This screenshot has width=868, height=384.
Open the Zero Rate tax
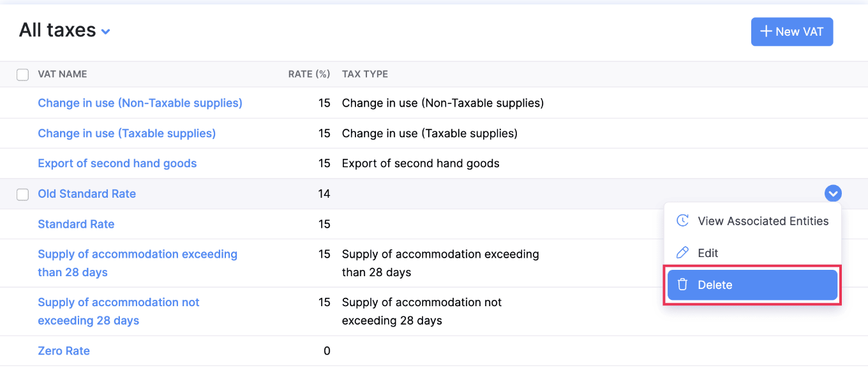pyautogui.click(x=64, y=351)
